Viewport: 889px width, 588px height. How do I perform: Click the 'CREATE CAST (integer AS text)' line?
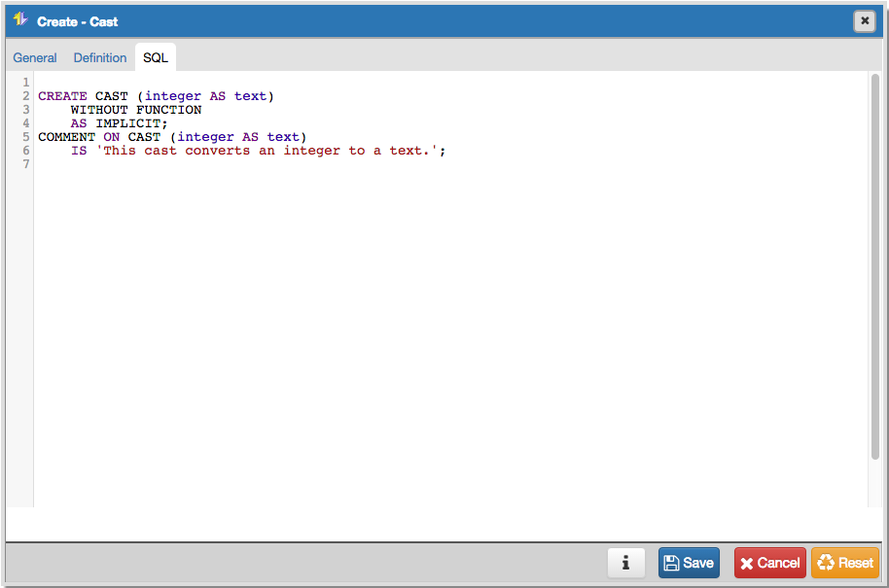(x=156, y=96)
